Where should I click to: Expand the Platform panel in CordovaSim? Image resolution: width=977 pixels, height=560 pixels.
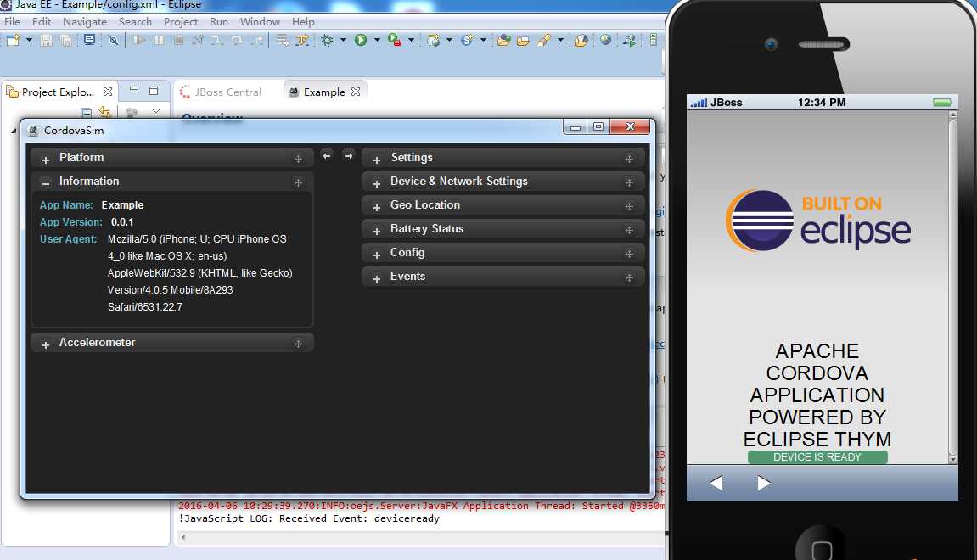tap(46, 160)
